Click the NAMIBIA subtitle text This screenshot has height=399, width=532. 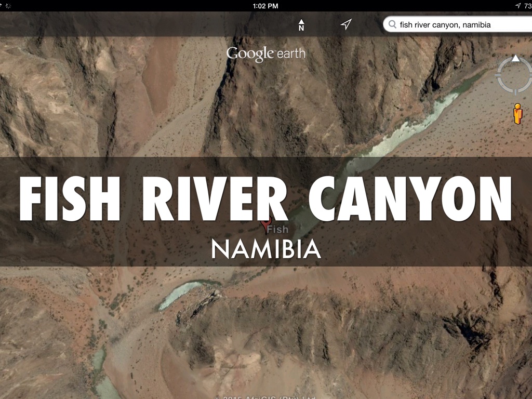(266, 249)
